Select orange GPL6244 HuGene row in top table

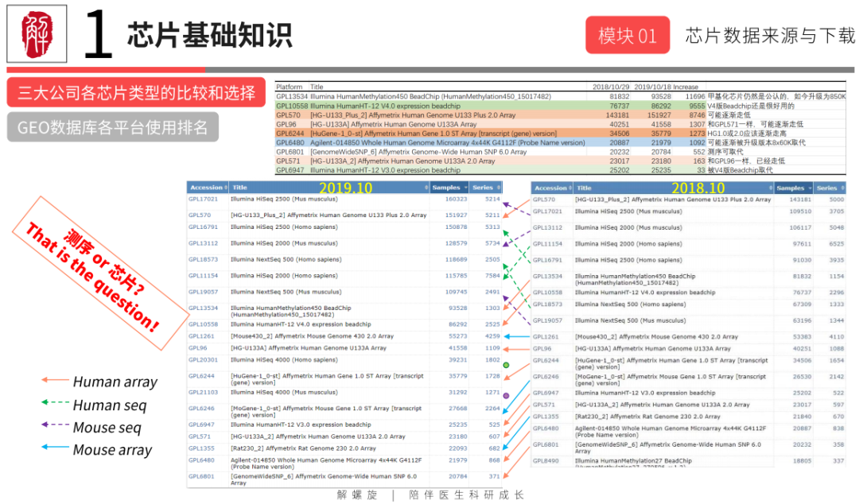(x=561, y=133)
